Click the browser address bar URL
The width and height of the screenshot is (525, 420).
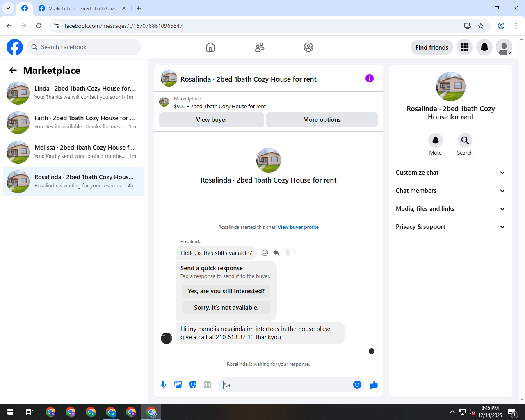point(123,26)
